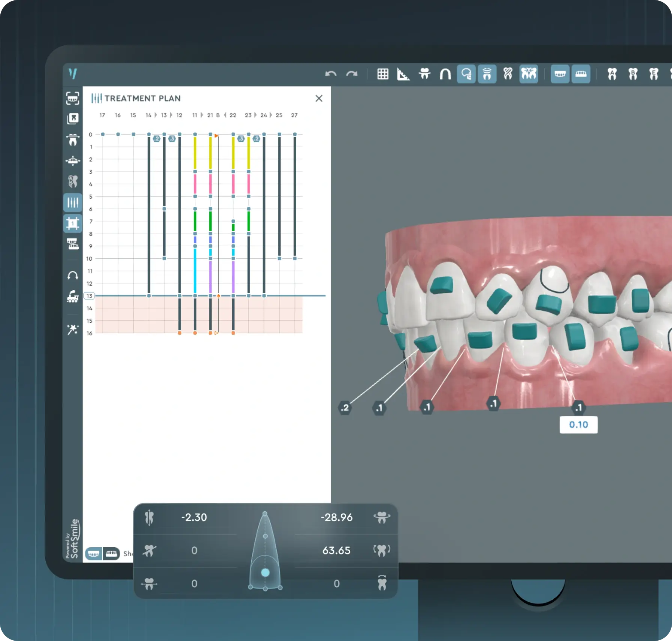The width and height of the screenshot is (672, 641).
Task: Click the -28.96 rotation value field
Action: pos(336,517)
